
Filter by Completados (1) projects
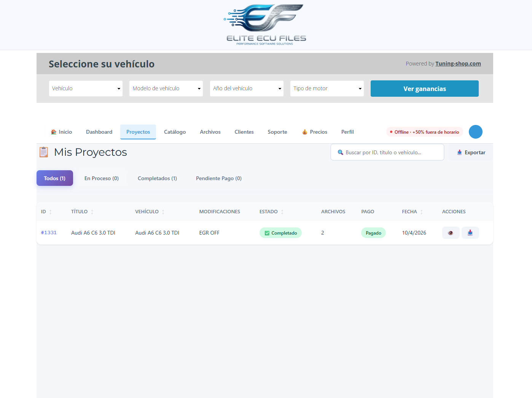pos(157,178)
